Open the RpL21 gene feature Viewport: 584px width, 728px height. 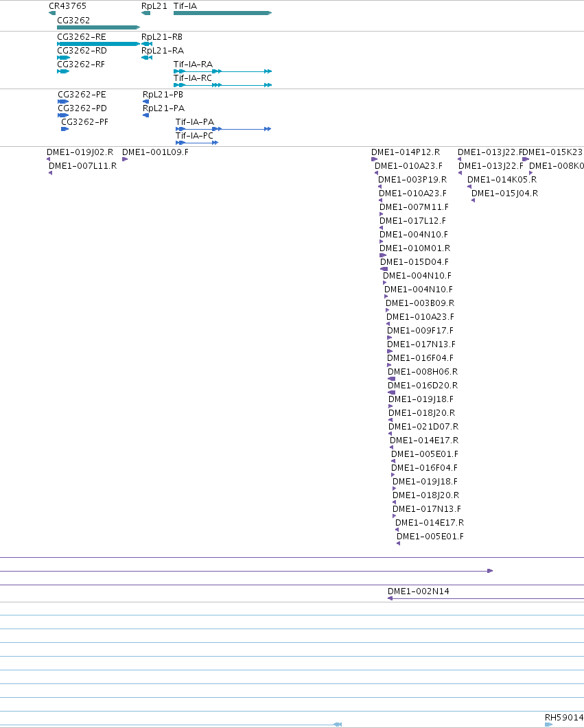pos(145,13)
